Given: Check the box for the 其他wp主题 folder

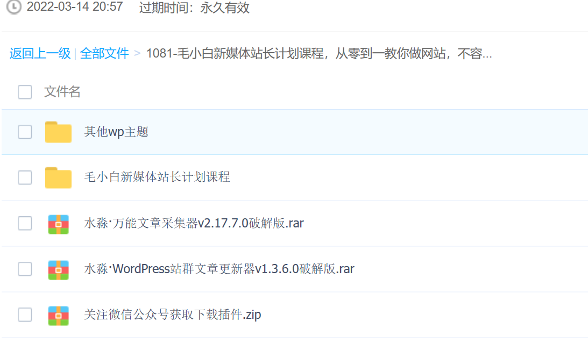Looking at the screenshot, I should pos(25,132).
